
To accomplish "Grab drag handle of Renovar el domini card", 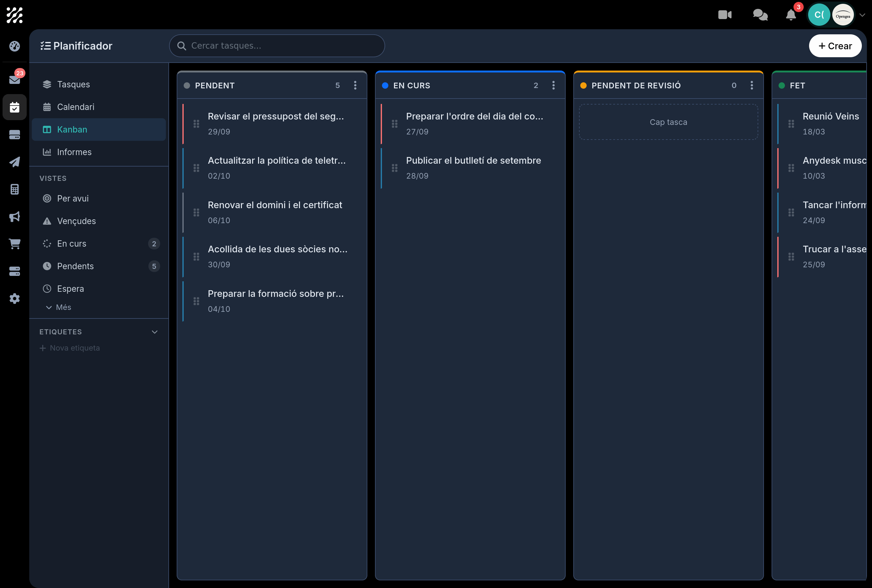I will [x=196, y=213].
